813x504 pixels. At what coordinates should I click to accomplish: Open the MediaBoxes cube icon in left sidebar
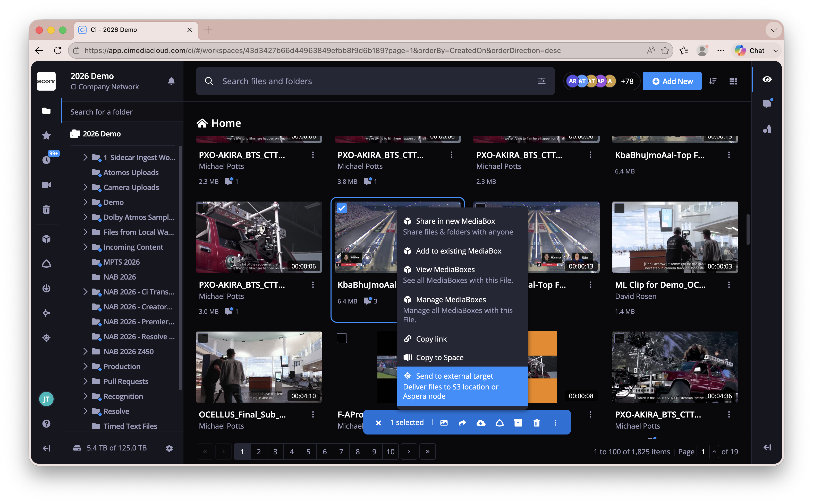click(x=46, y=239)
